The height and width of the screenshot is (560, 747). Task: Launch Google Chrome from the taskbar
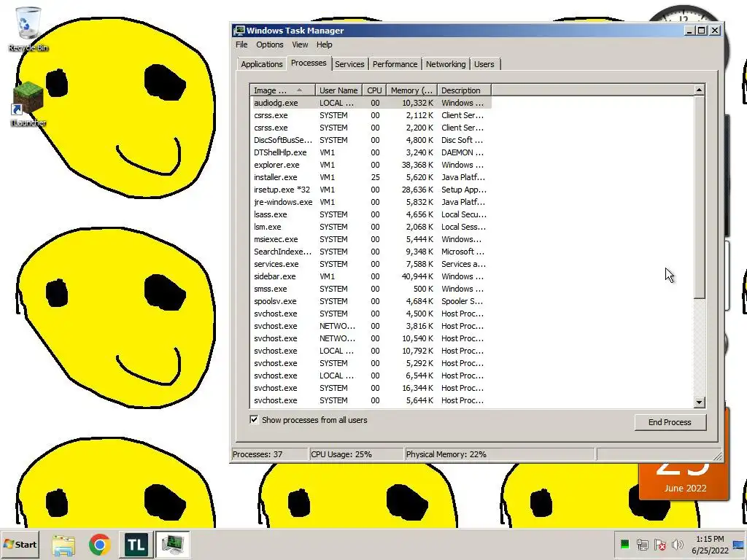tap(99, 545)
